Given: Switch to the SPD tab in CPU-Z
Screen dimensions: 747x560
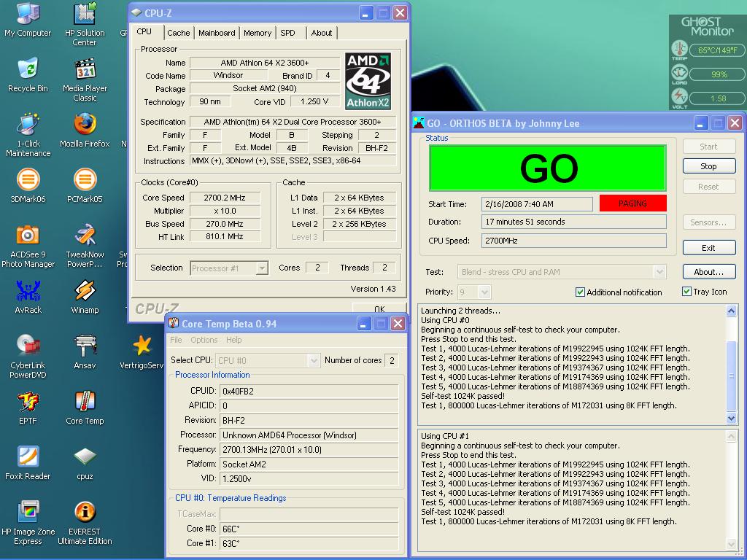Looking at the screenshot, I should click(x=287, y=33).
